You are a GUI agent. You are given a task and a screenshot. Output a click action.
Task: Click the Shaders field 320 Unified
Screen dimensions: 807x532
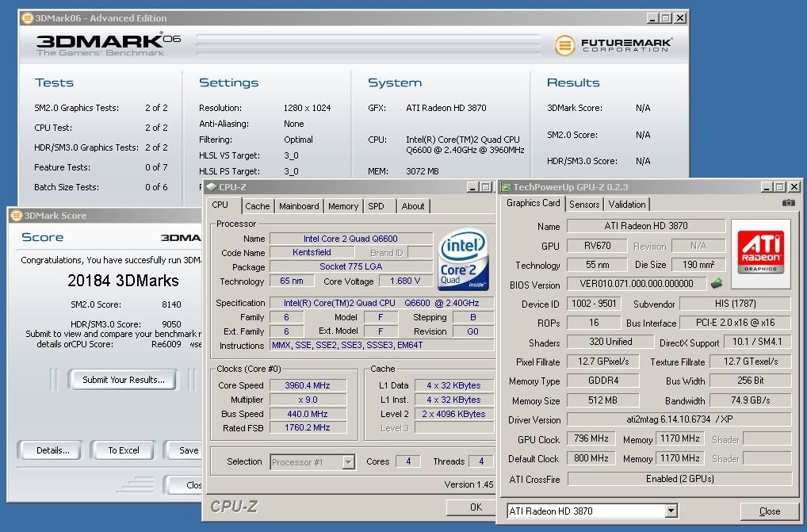click(610, 342)
